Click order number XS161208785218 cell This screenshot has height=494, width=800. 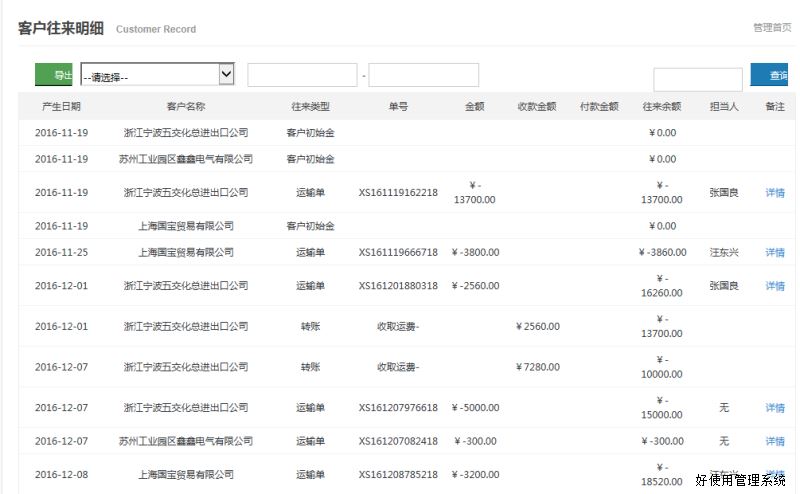coord(398,475)
